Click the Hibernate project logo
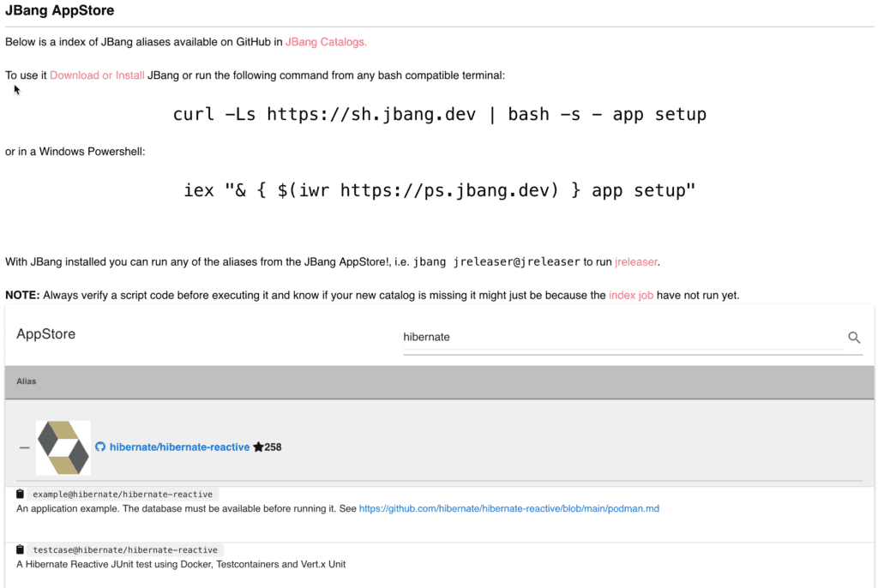Image resolution: width=878 pixels, height=588 pixels. click(63, 447)
